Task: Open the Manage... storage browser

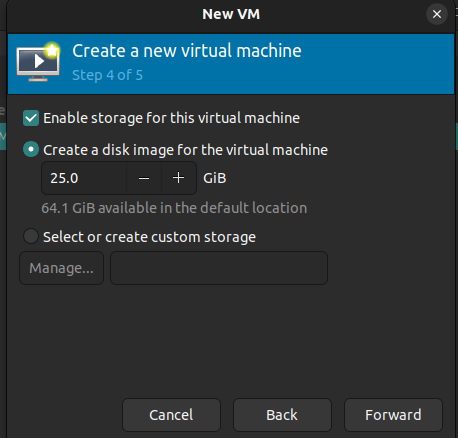Action: 62,268
